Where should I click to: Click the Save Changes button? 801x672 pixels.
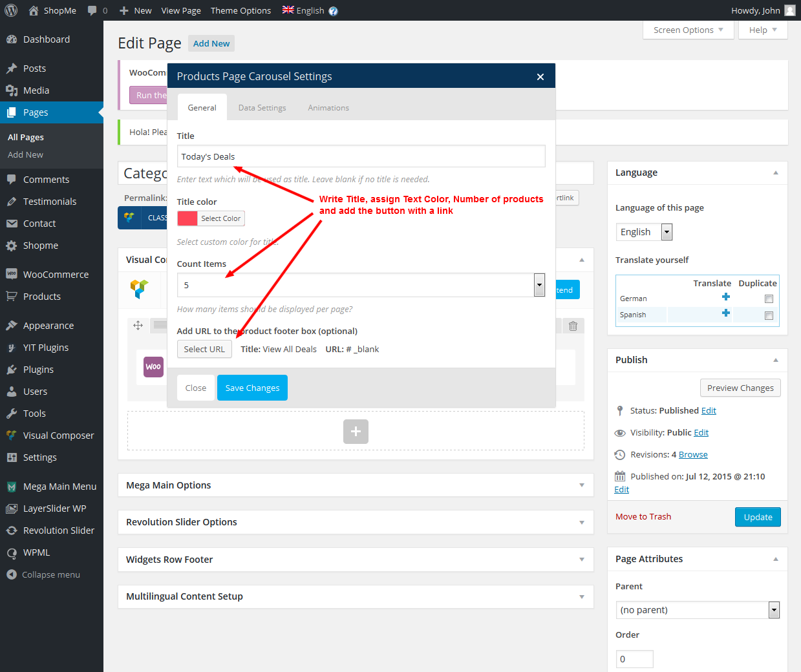coord(252,388)
